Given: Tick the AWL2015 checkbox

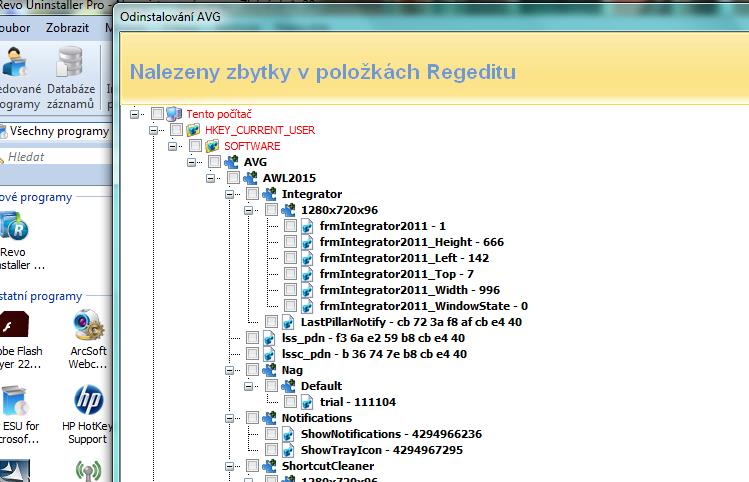Looking at the screenshot, I should point(233,178).
